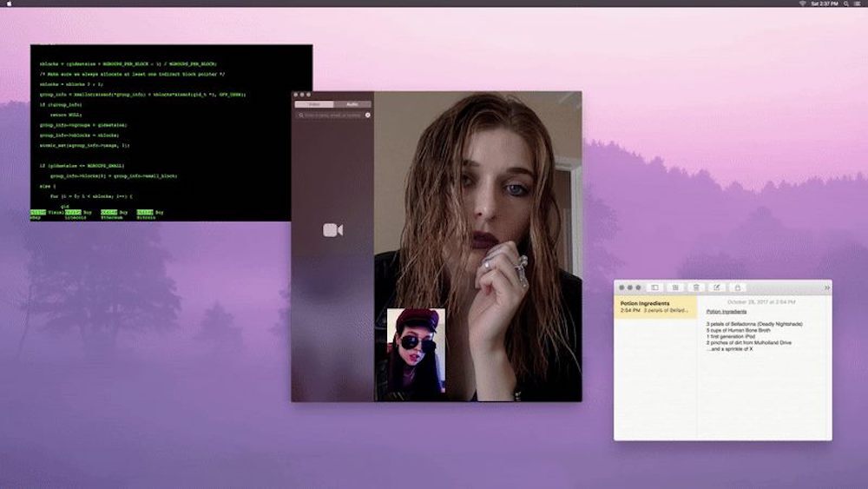
Task: Switch to the Video tab in FaceTime
Action: (x=314, y=104)
